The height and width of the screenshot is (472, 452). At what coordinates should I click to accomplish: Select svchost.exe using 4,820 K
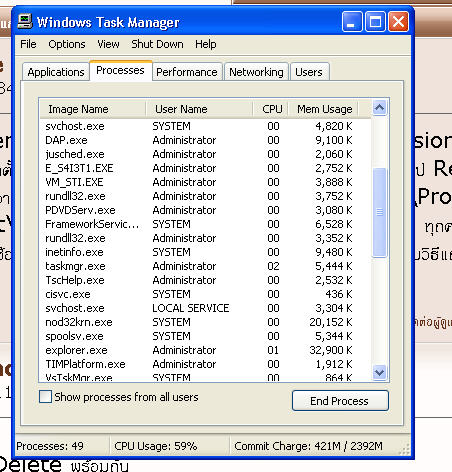(x=205, y=126)
